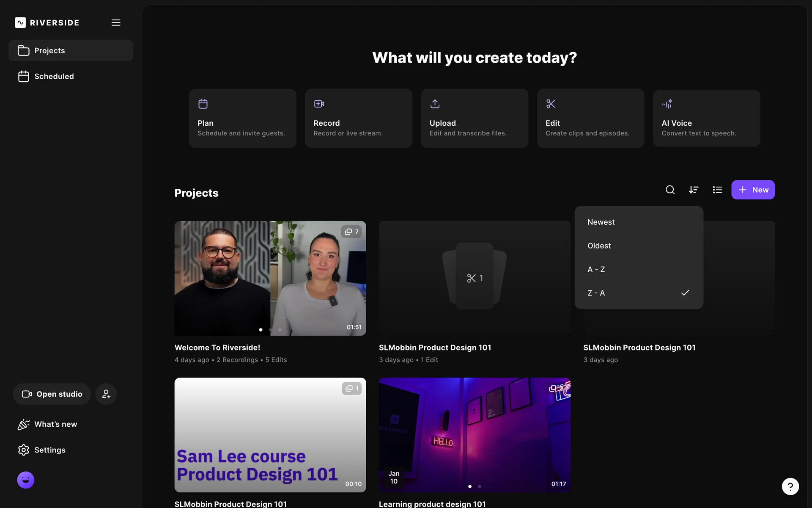Select Oldest sort option
Image resolution: width=812 pixels, height=508 pixels.
pos(599,246)
